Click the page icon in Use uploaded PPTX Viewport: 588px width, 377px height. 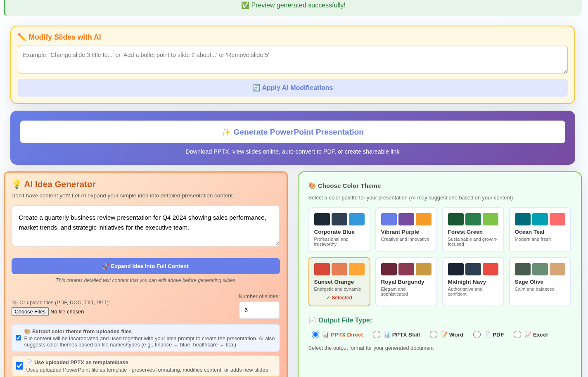[29, 362]
